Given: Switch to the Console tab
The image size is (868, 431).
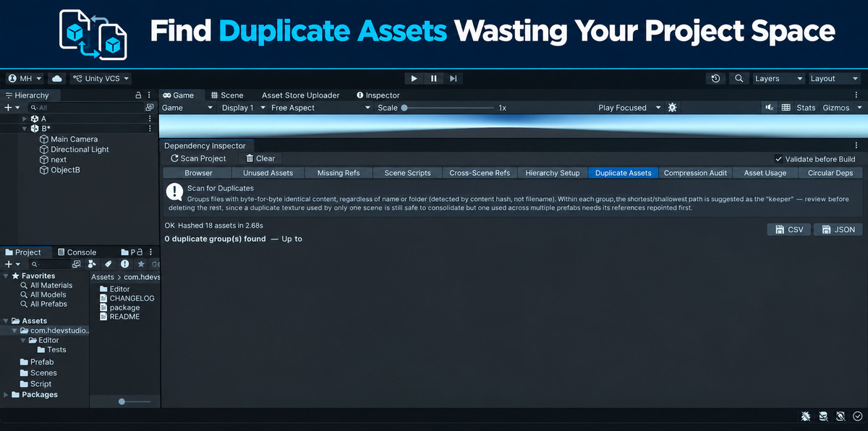Looking at the screenshot, I should 77,252.
